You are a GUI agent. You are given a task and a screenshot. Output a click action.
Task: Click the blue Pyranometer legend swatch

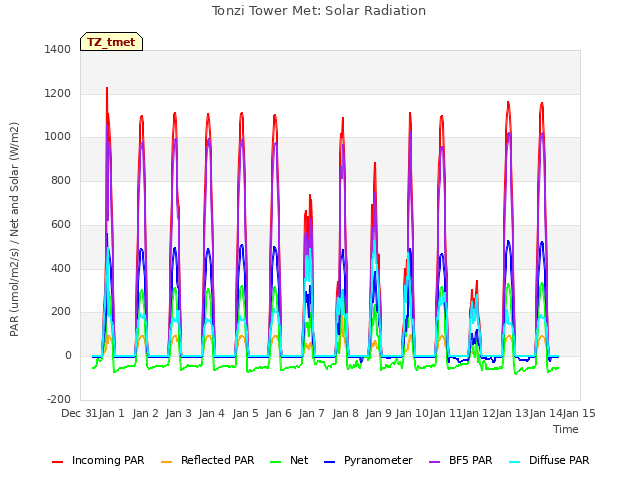click(330, 462)
